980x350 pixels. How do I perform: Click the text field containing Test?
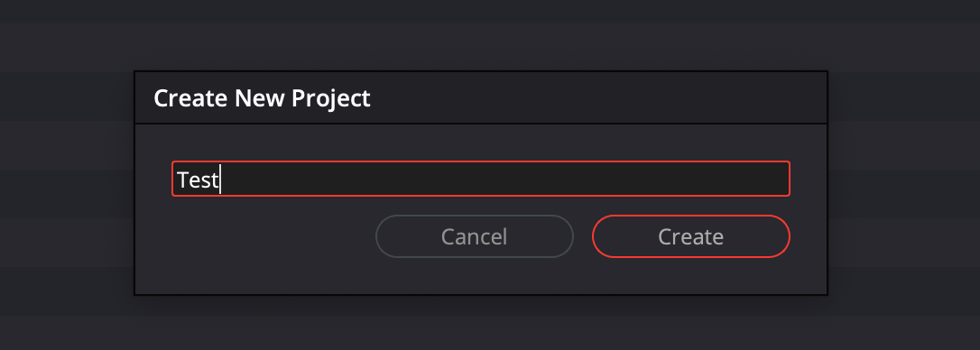coord(481,179)
